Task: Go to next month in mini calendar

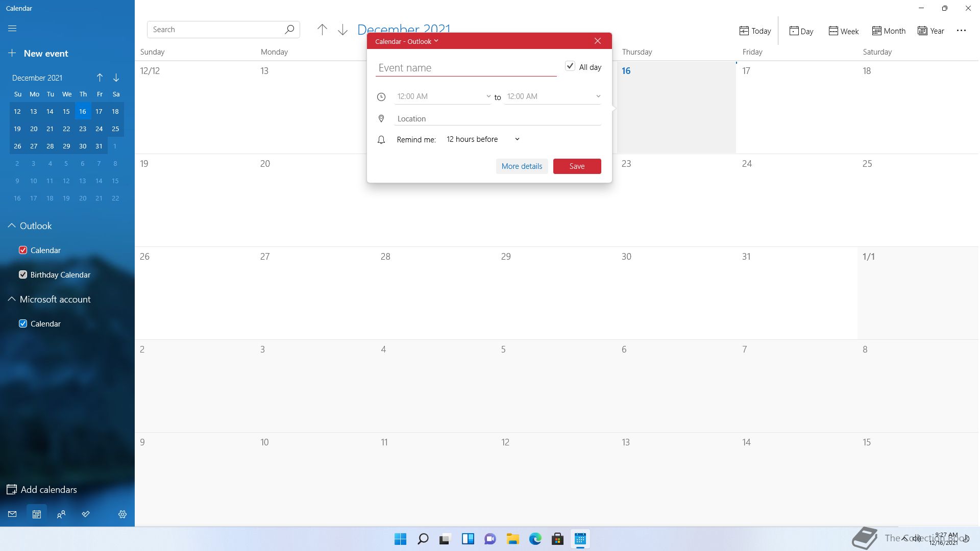Action: tap(116, 78)
